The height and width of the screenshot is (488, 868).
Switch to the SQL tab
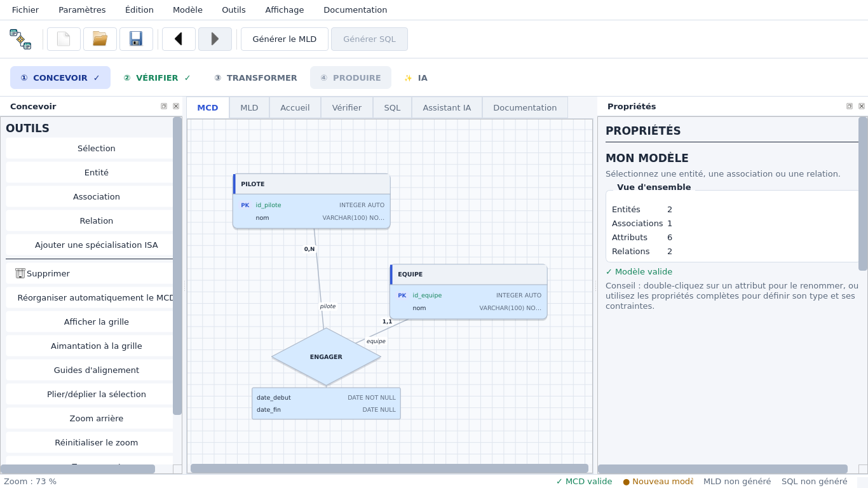[x=392, y=107]
